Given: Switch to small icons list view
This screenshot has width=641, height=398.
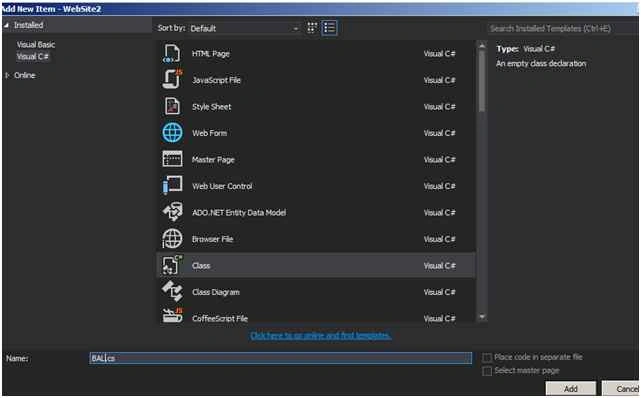Looking at the screenshot, I should pyautogui.click(x=329, y=28).
